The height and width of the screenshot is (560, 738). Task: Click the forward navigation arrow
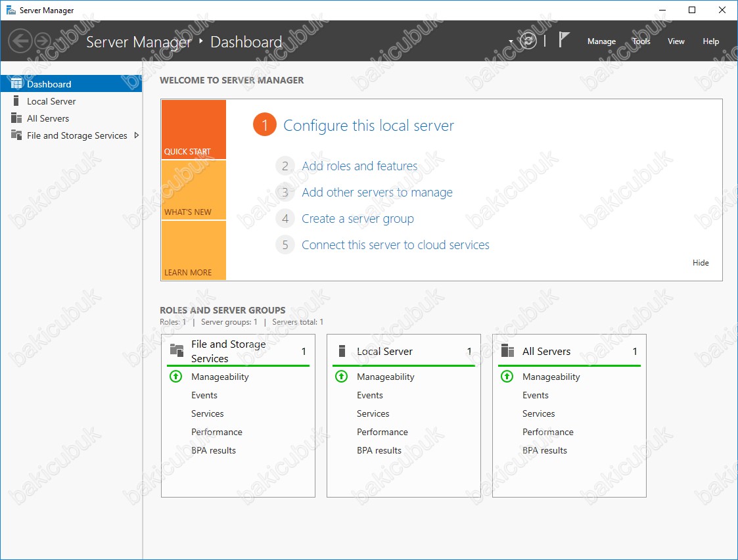pyautogui.click(x=43, y=41)
